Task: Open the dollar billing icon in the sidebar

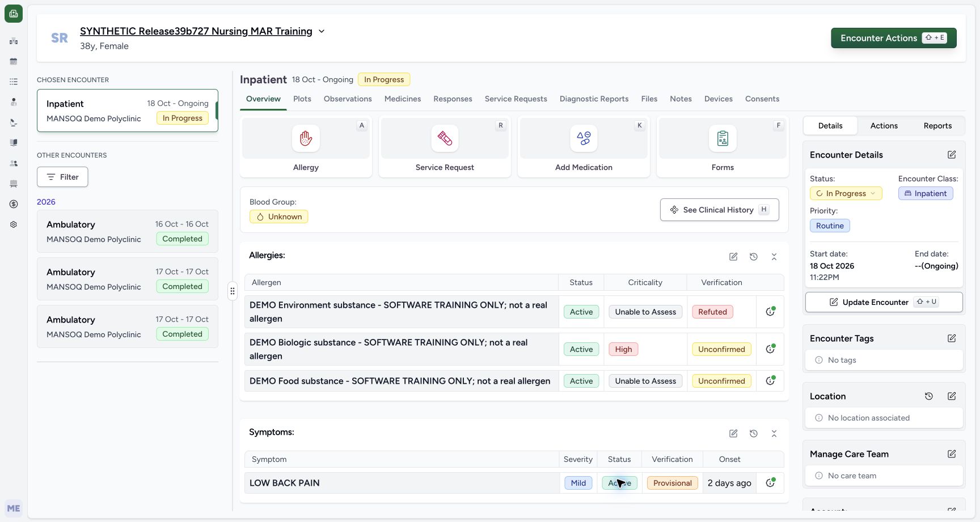Action: click(14, 204)
